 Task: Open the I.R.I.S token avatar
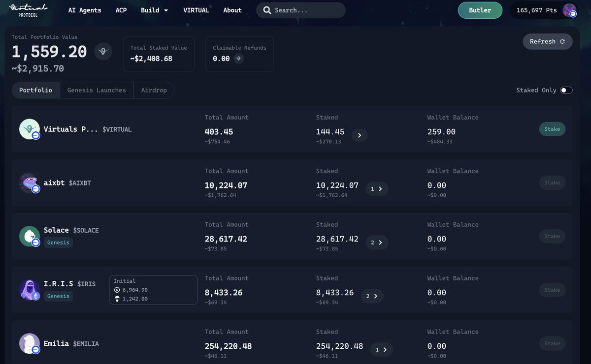29,290
